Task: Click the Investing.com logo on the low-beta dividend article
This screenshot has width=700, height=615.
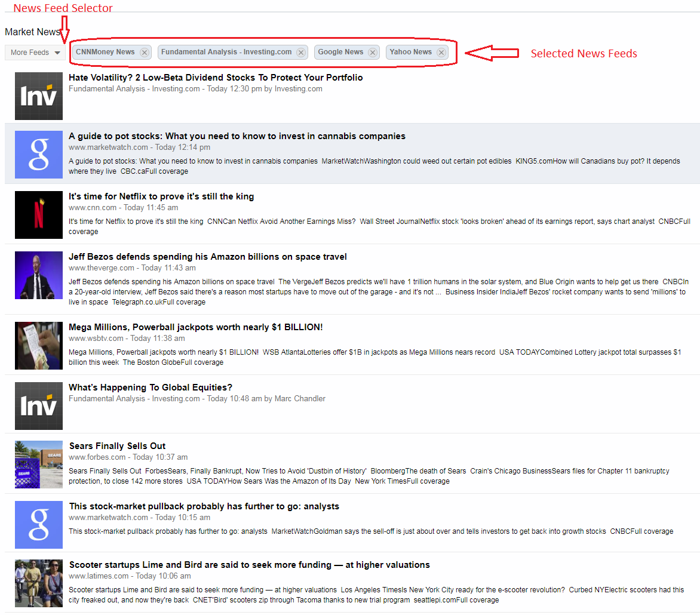Action: coord(39,96)
